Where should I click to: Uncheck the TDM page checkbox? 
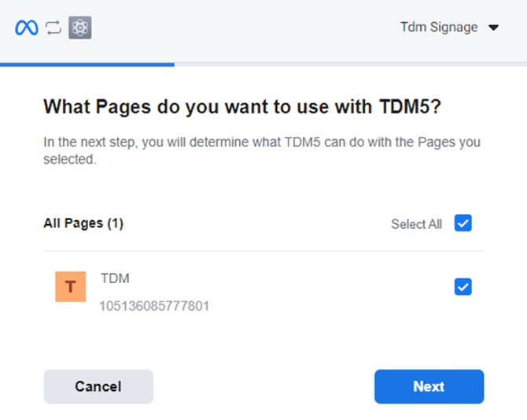(463, 287)
